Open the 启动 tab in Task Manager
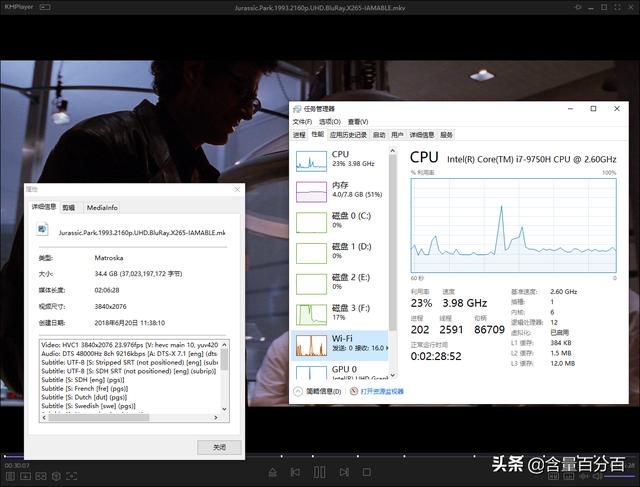The image size is (640, 487). pos(379,135)
